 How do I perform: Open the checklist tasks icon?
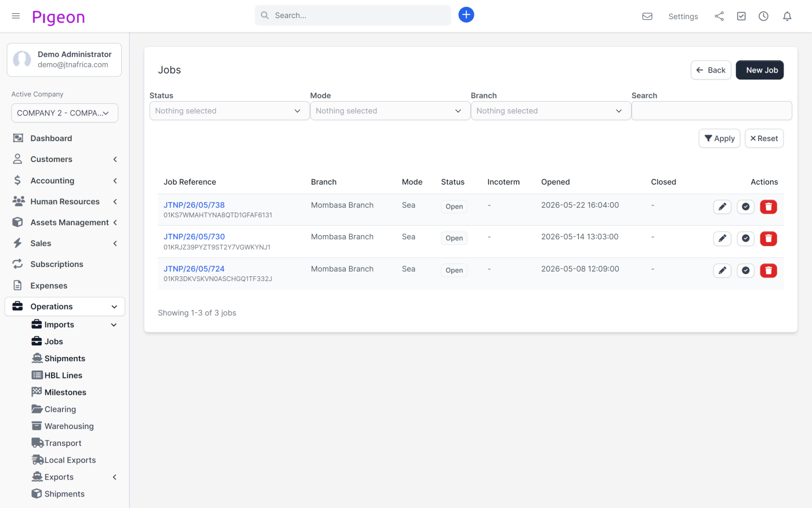click(x=741, y=16)
